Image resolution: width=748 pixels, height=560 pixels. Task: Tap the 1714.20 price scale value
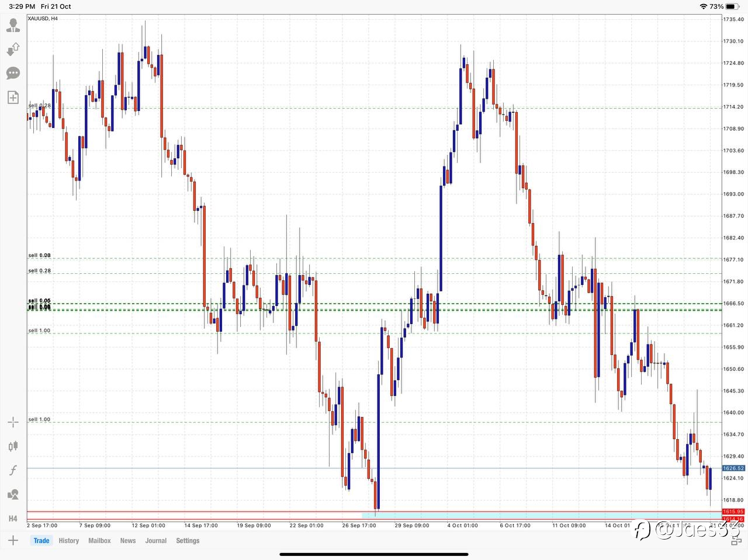point(733,107)
